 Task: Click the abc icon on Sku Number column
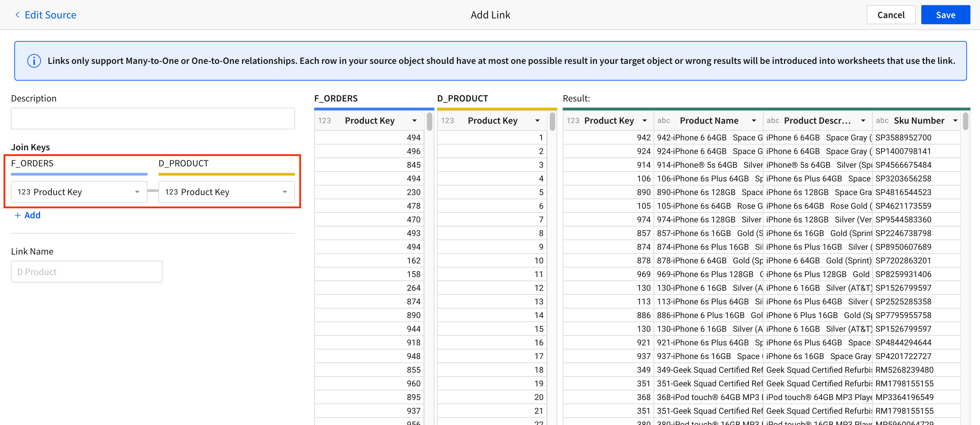click(882, 120)
